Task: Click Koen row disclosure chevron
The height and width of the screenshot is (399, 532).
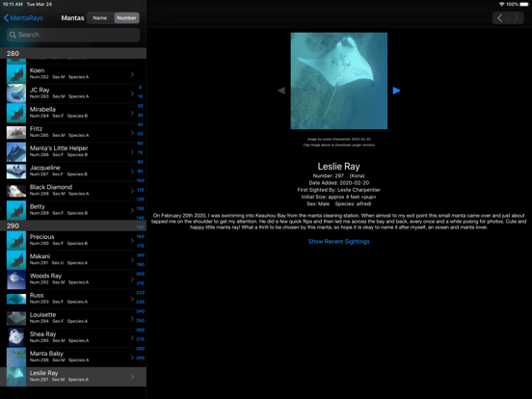Action: pyautogui.click(x=132, y=74)
